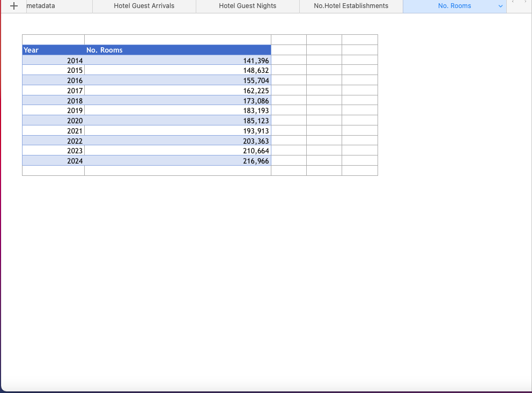Select the 2020 year cell
This screenshot has width=532, height=393.
pos(53,121)
